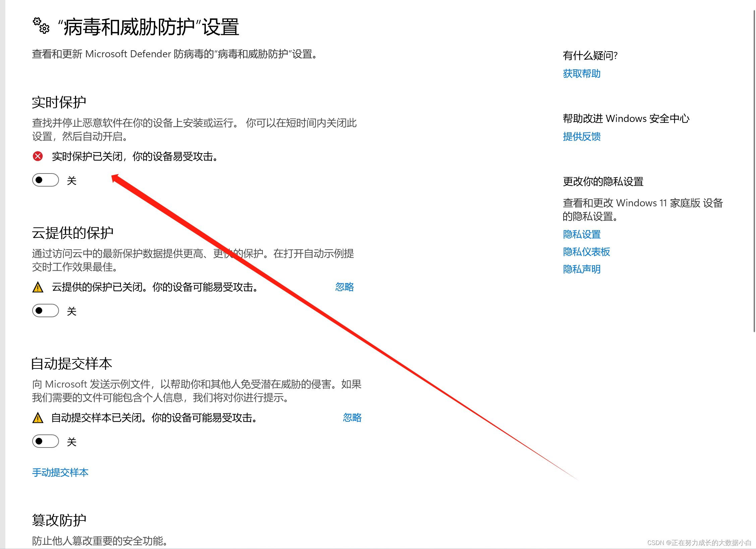Click the 自动提交样本 section heading
The width and height of the screenshot is (756, 549).
click(72, 364)
